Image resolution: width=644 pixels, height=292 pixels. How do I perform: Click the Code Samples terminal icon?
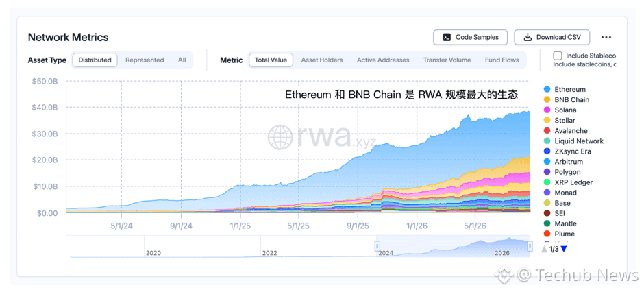point(447,38)
